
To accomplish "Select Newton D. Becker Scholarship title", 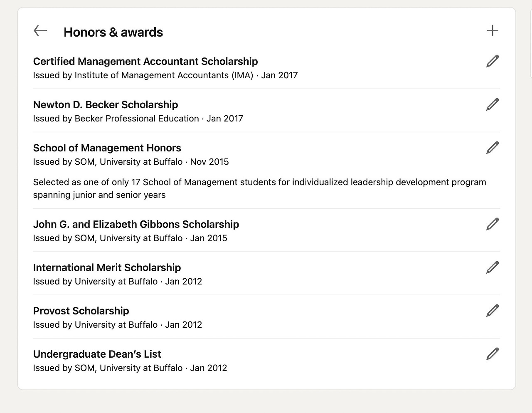I will (x=106, y=105).
